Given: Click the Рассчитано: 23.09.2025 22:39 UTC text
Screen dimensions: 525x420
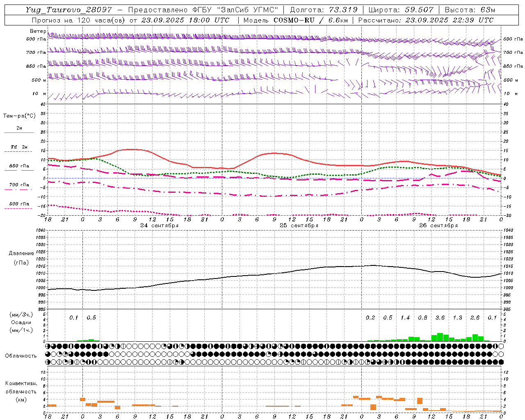Looking at the screenshot, I should pyautogui.click(x=426, y=20).
